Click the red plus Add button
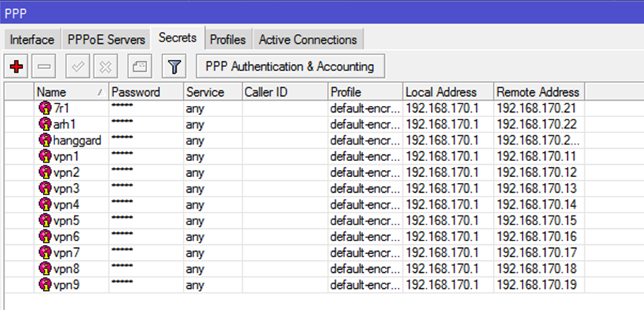 [x=17, y=67]
